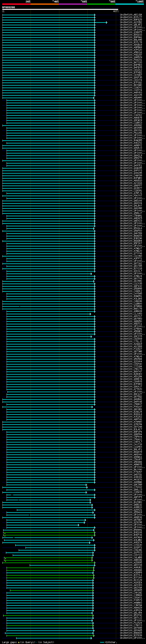Select hit label UniRef100_P46297
The image size is (146, 644).
(131, 55)
